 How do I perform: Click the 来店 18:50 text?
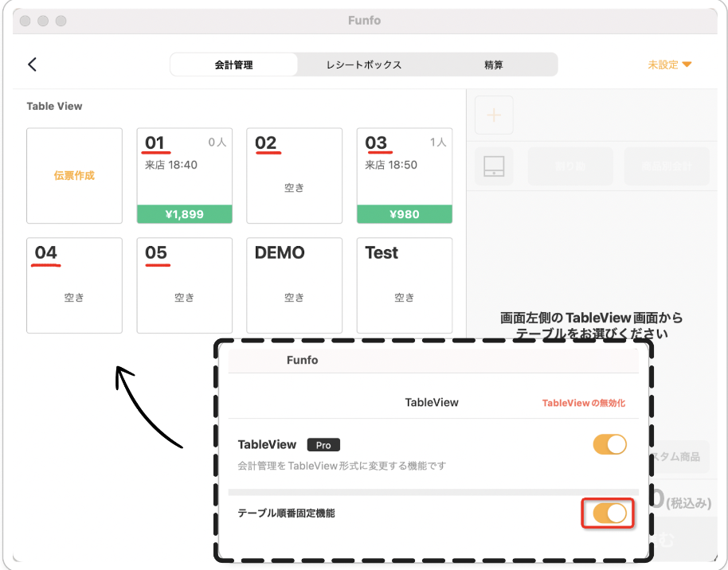point(391,165)
